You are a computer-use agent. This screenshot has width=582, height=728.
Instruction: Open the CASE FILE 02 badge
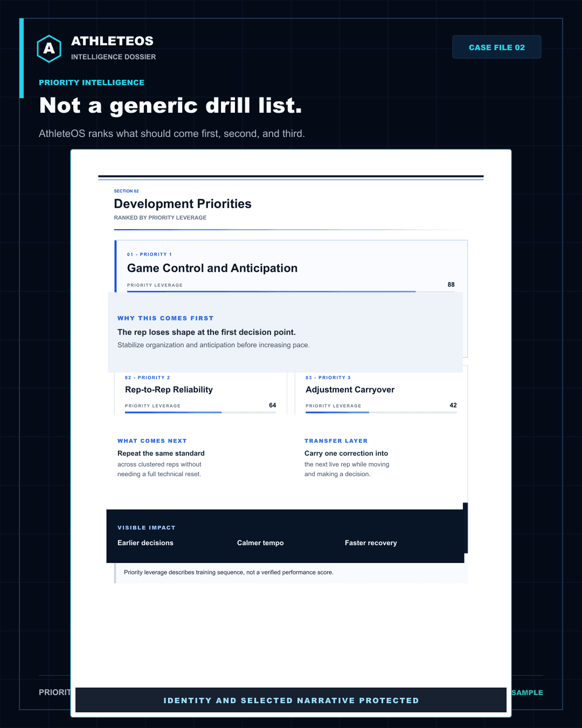[x=497, y=47]
